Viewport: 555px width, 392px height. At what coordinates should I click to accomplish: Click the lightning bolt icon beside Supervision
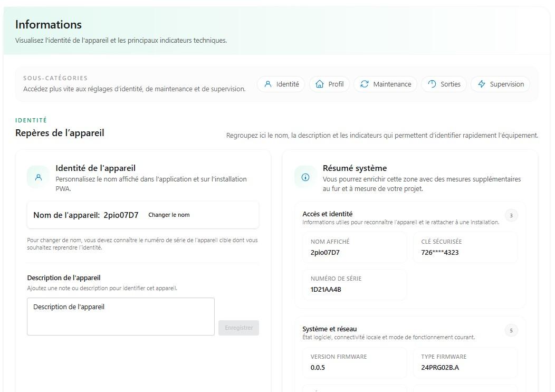point(481,84)
